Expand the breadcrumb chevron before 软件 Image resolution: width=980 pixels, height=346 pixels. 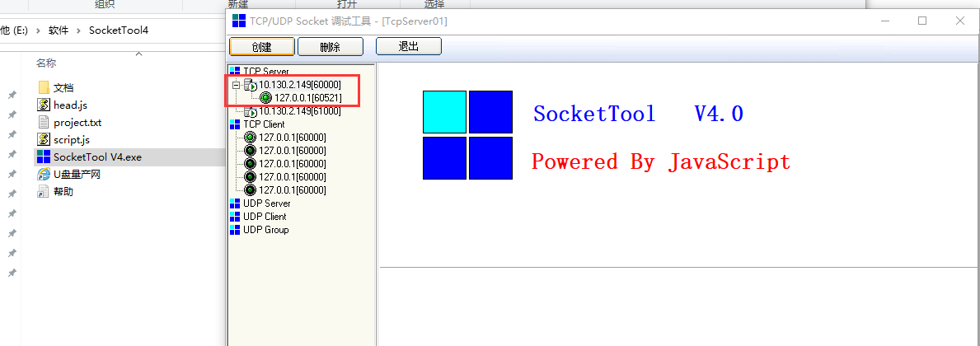[x=38, y=30]
